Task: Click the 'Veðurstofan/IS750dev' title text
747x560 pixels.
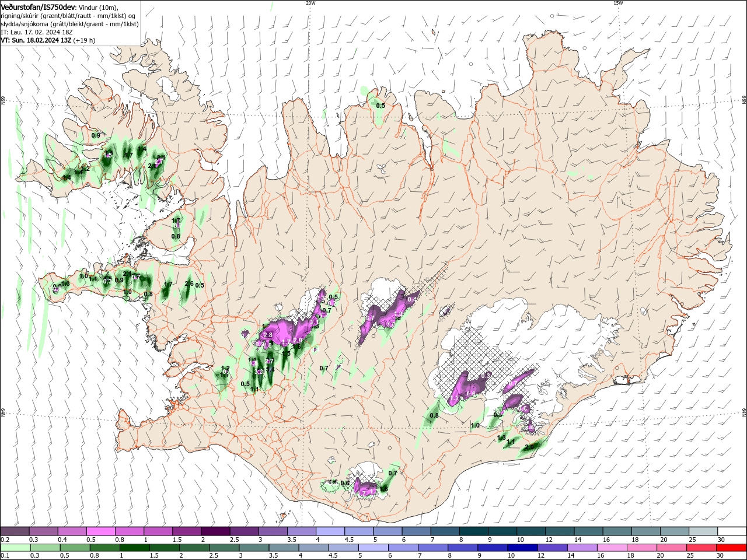Action: pos(38,6)
